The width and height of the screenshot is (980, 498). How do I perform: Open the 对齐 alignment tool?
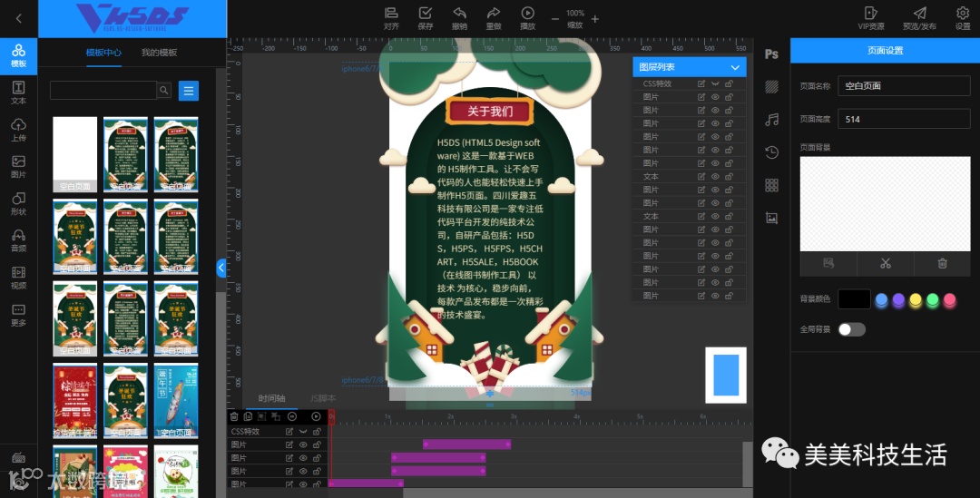[x=391, y=17]
